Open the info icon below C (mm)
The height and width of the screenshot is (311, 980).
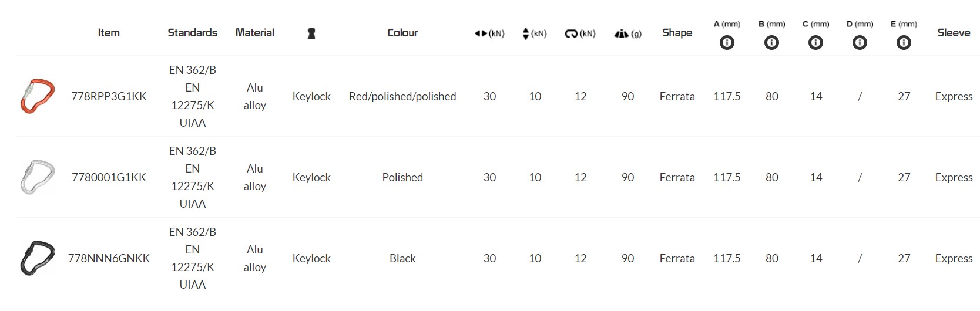click(815, 43)
